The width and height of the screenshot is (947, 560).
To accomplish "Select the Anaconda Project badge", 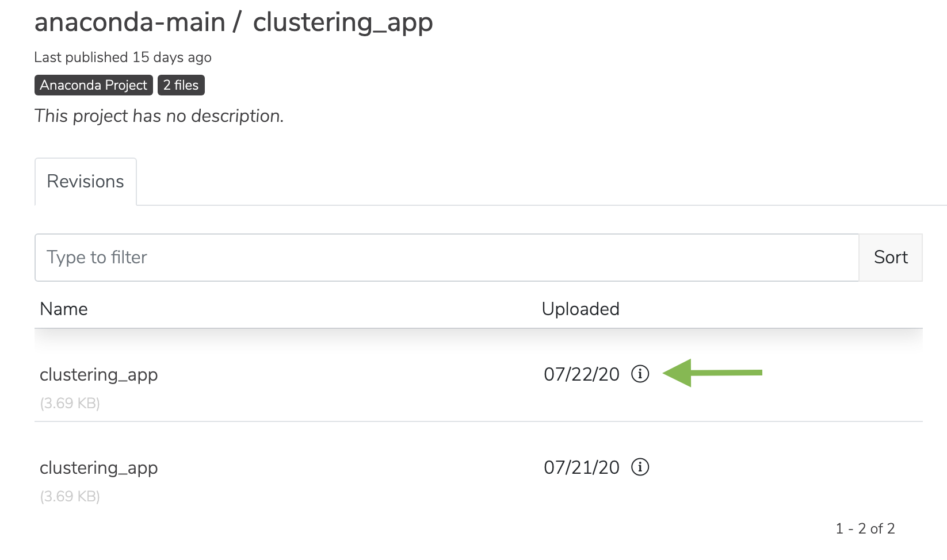I will pyautogui.click(x=94, y=85).
